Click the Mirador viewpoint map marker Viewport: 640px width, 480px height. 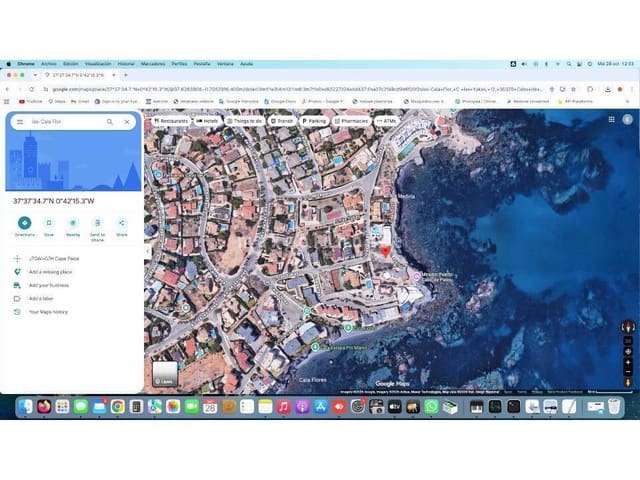coord(417,276)
